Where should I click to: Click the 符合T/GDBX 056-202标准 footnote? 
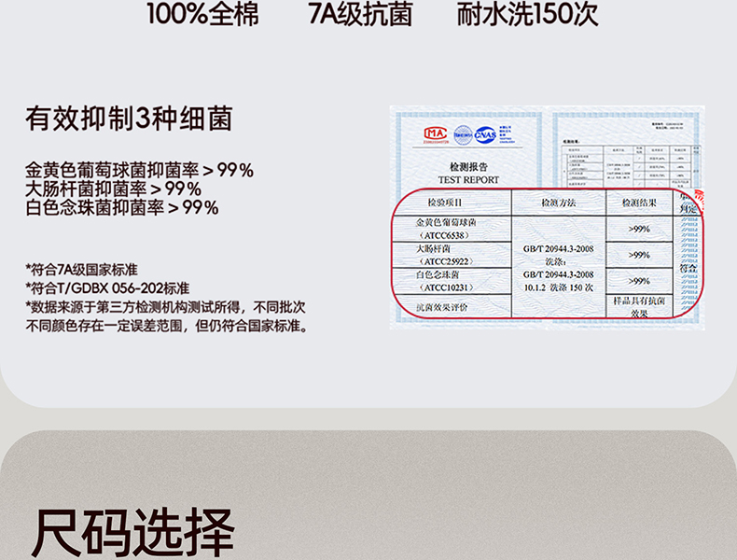click(107, 287)
